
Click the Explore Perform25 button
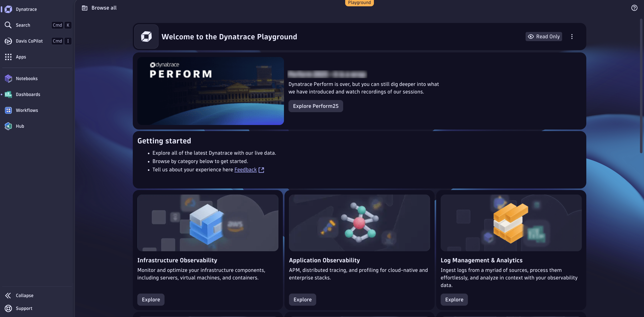(316, 106)
